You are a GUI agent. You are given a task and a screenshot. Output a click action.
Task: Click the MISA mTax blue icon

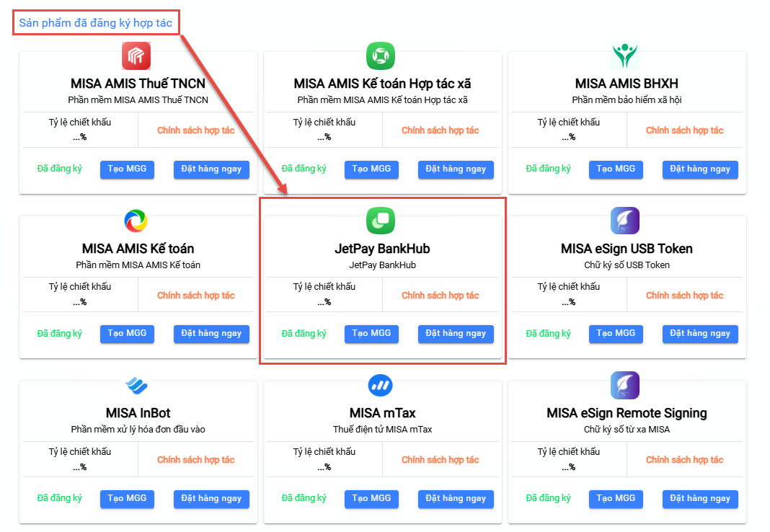pyautogui.click(x=381, y=385)
